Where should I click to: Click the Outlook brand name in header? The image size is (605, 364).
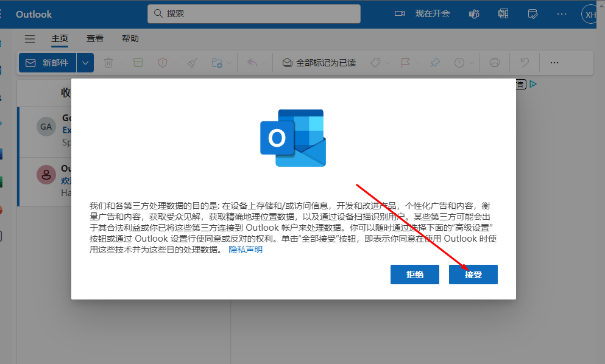(x=34, y=14)
